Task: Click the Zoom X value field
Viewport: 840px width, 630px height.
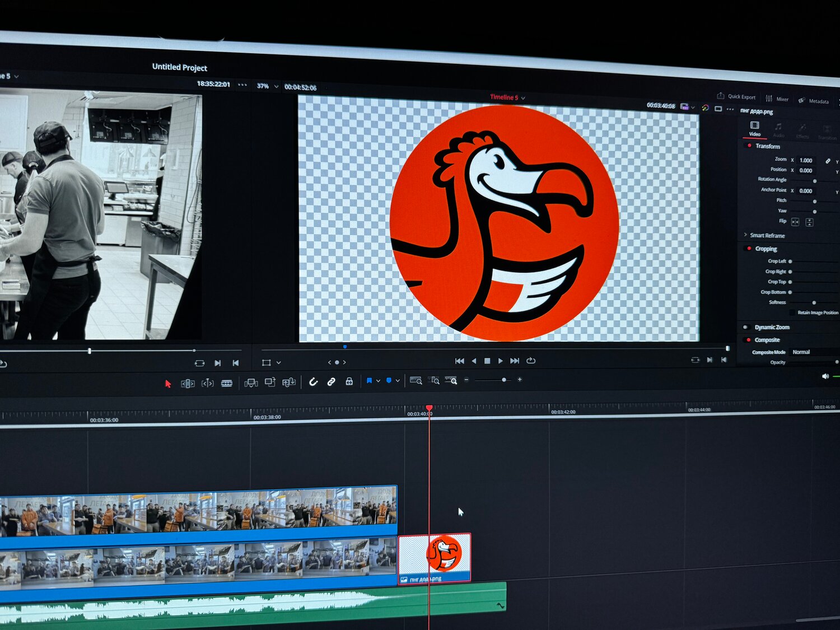Action: click(806, 160)
